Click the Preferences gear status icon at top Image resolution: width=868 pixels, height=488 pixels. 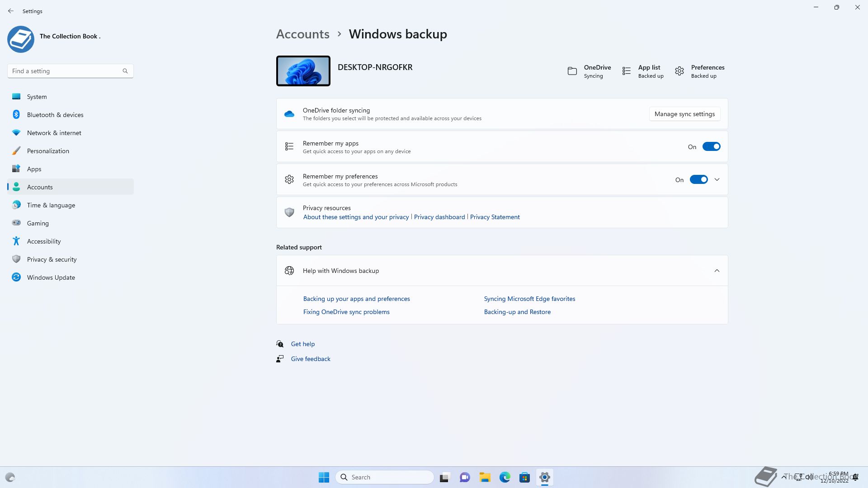(679, 71)
